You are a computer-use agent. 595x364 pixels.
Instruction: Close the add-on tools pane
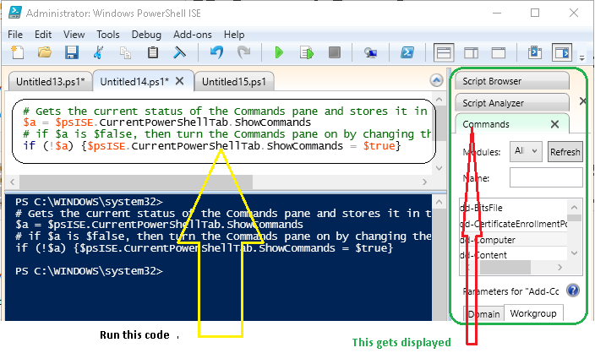583,101
